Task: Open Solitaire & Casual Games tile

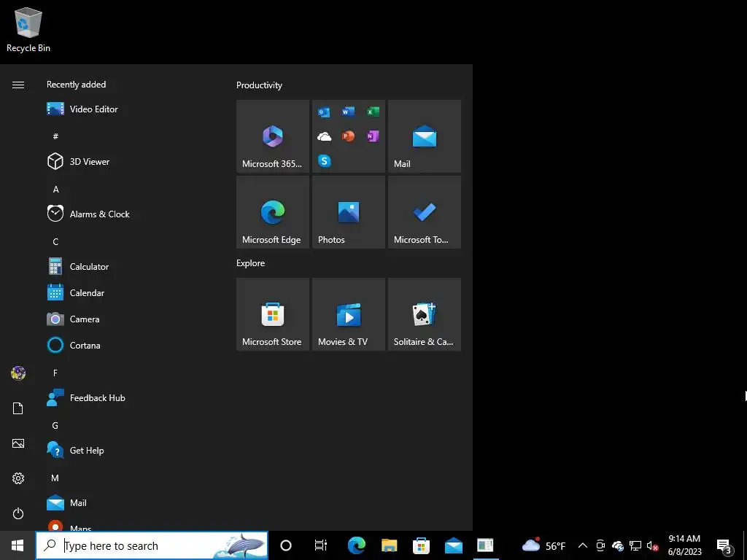Action: pyautogui.click(x=424, y=314)
